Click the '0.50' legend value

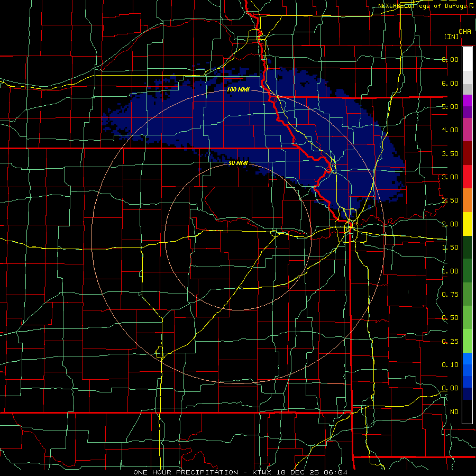[450, 318]
